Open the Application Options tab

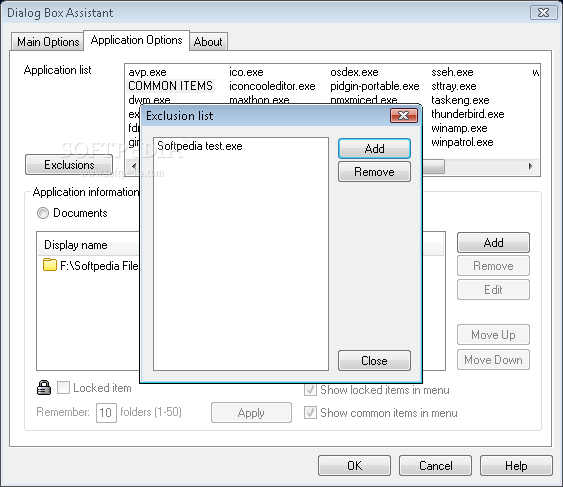(x=136, y=40)
